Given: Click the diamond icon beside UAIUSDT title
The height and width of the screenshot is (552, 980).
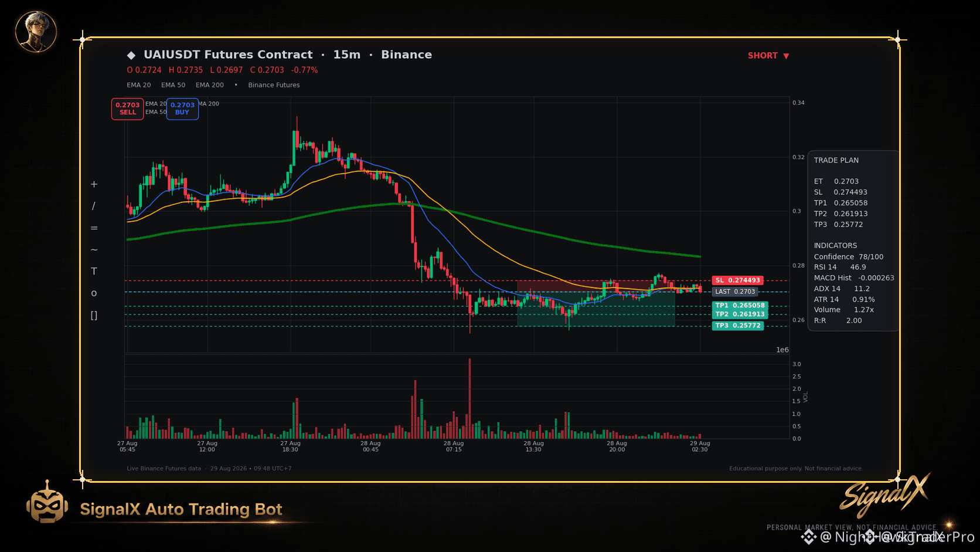Looking at the screenshot, I should point(131,55).
